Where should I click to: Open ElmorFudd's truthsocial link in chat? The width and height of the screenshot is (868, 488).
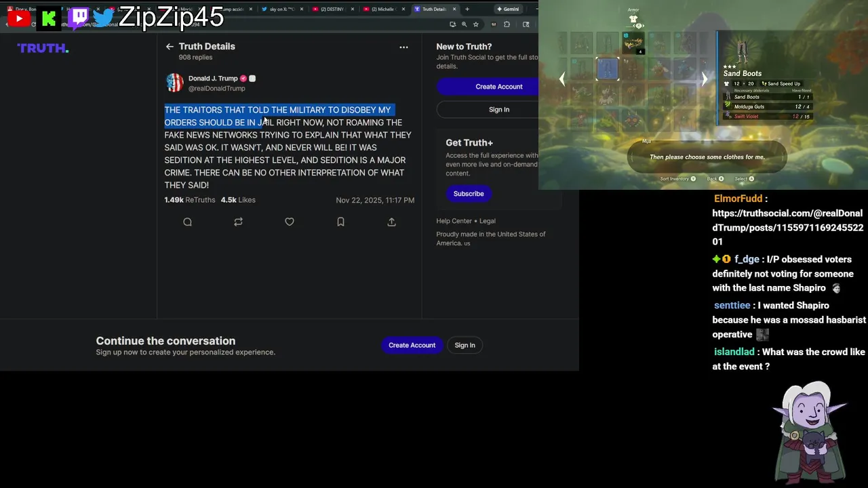coord(787,227)
